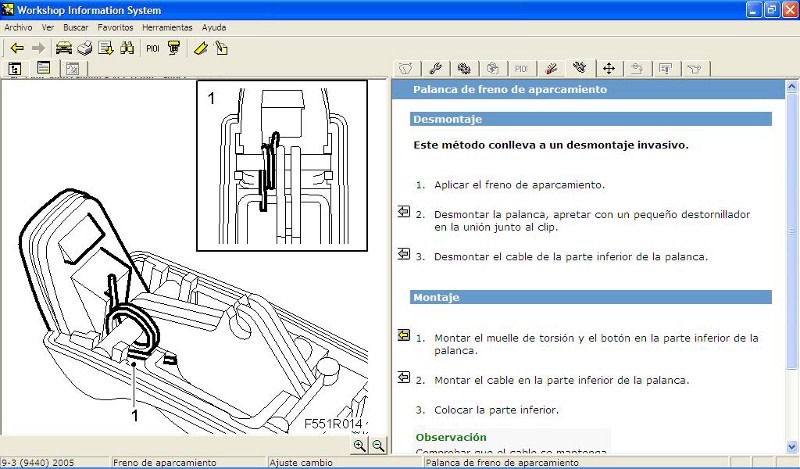
Task: Zoom out of the illustration
Action: click(378, 446)
